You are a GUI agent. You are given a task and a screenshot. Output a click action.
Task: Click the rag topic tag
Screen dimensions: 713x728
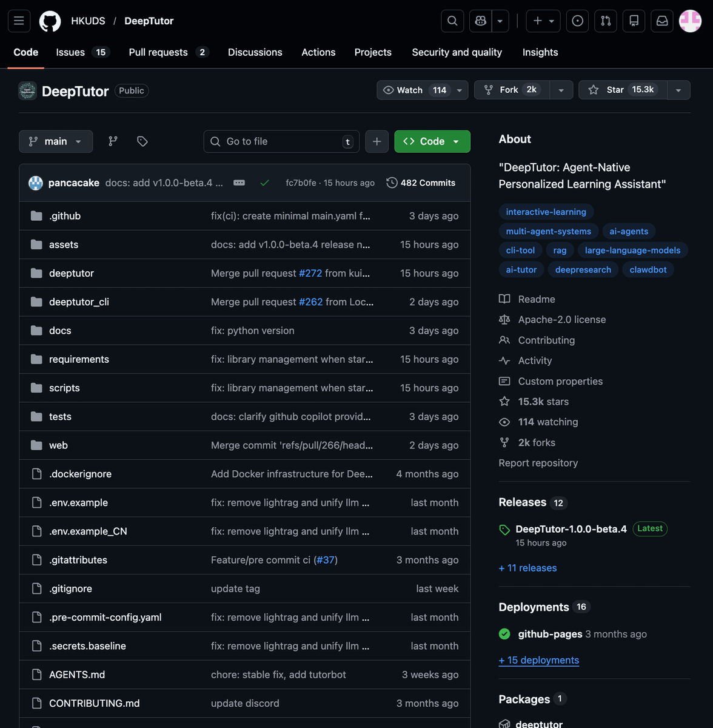click(x=560, y=250)
